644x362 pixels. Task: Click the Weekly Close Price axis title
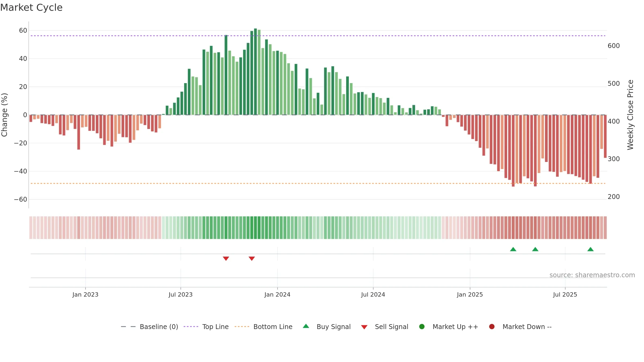click(x=630, y=115)
